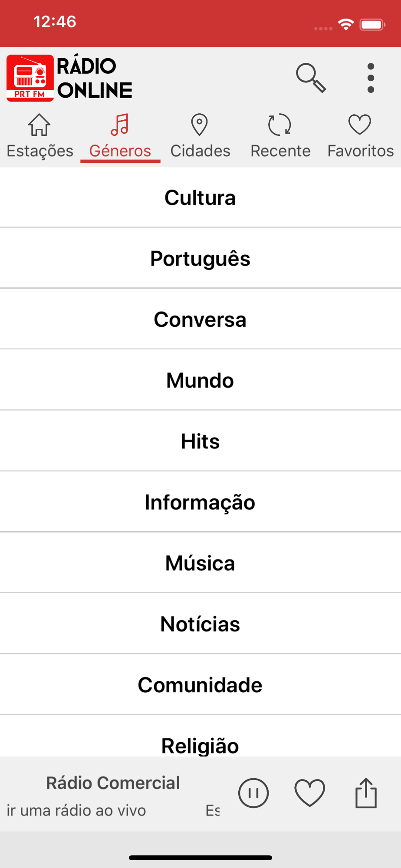The width and height of the screenshot is (401, 868).
Task: Go to the Favoritos tab
Action: click(x=361, y=136)
